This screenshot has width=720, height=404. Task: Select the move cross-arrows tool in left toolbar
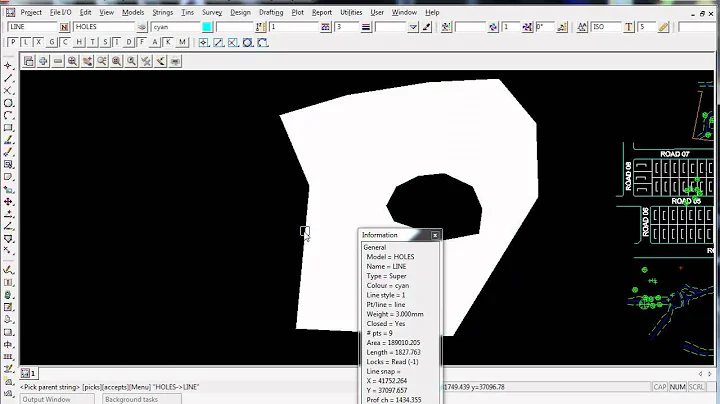8,202
